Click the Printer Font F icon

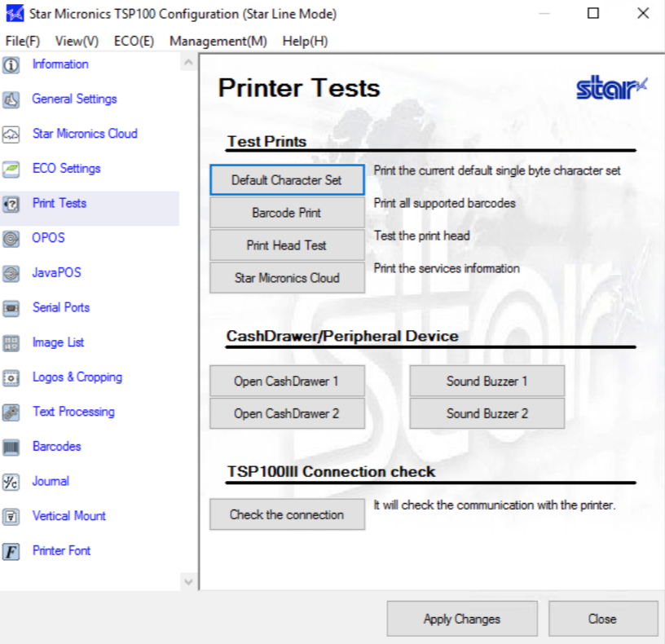point(11,552)
